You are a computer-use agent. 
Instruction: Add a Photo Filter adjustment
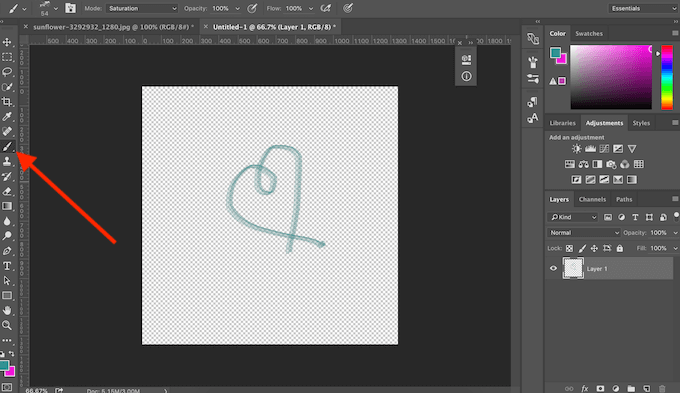[611, 164]
